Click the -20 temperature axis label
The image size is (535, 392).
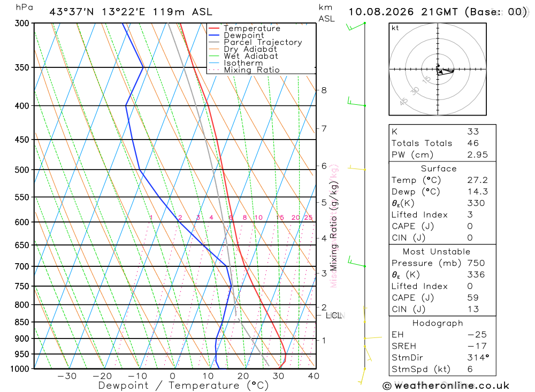tap(102, 376)
